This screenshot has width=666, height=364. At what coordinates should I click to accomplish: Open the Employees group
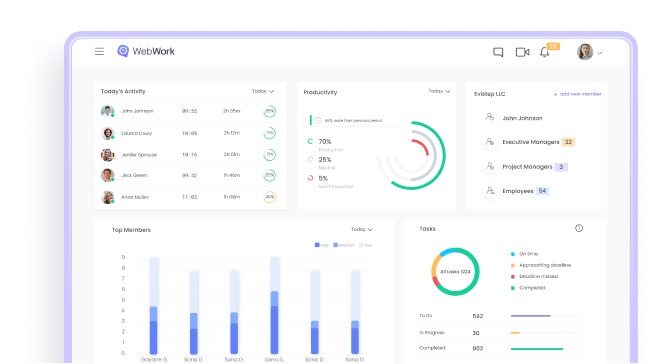tap(518, 191)
